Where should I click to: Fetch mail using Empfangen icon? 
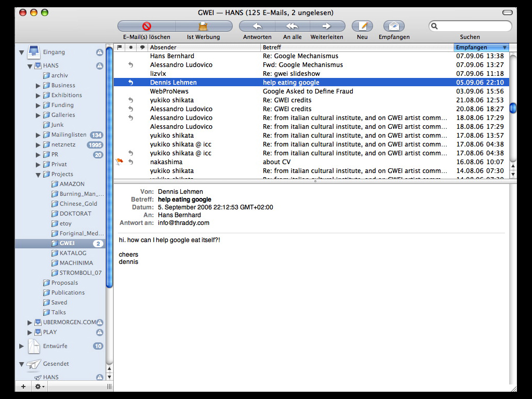click(x=394, y=26)
